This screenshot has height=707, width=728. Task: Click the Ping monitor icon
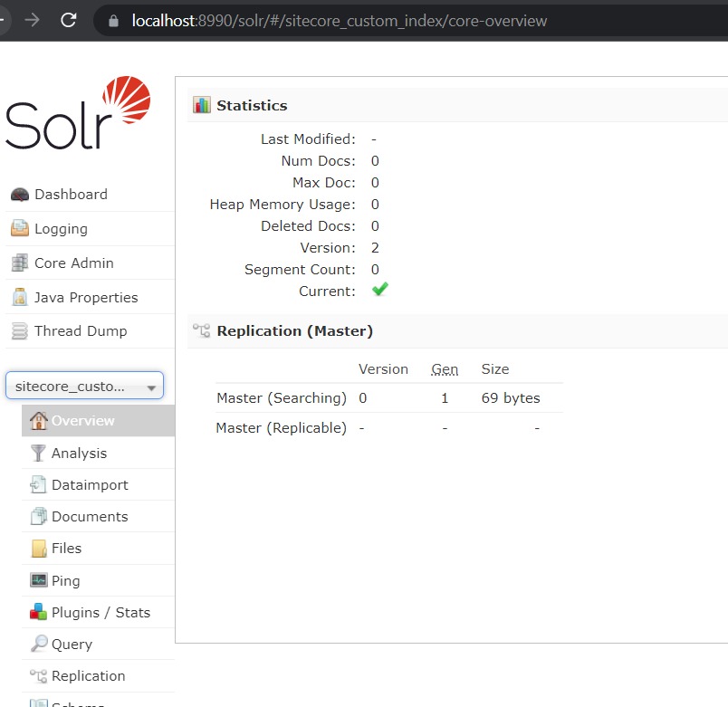(39, 579)
